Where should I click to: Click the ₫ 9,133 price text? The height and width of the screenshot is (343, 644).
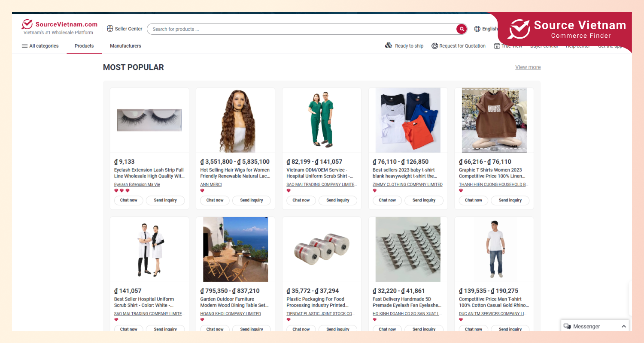click(125, 162)
